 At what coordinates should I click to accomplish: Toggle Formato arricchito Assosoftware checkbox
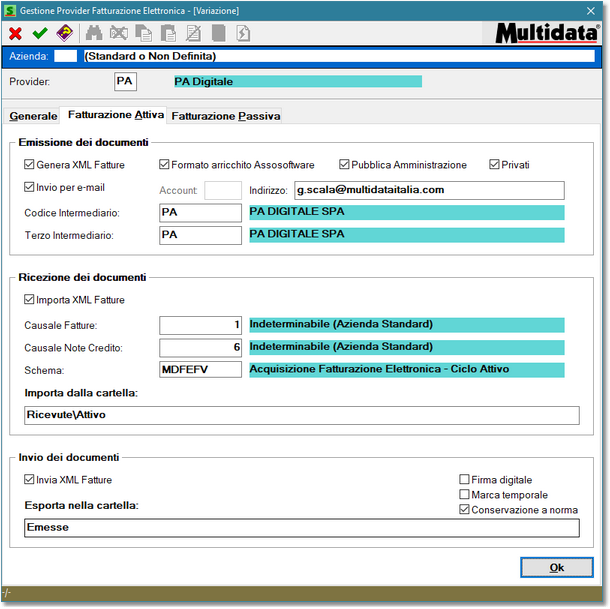point(164,164)
